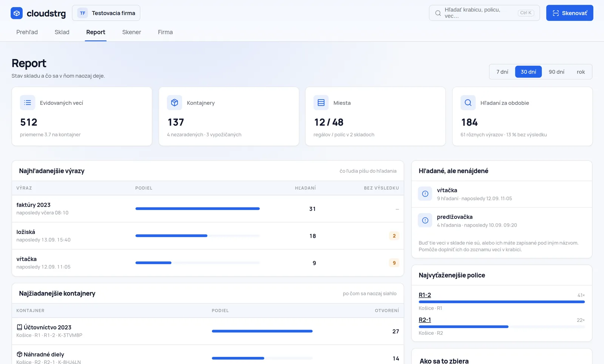Viewport: 604px width, 364px height.
Task: Click the "12 / 48" places value
Action: coord(329,122)
